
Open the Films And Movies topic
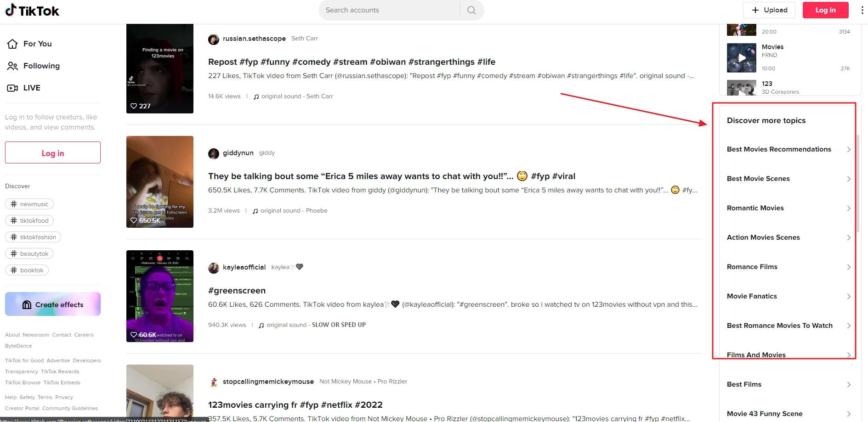click(756, 355)
